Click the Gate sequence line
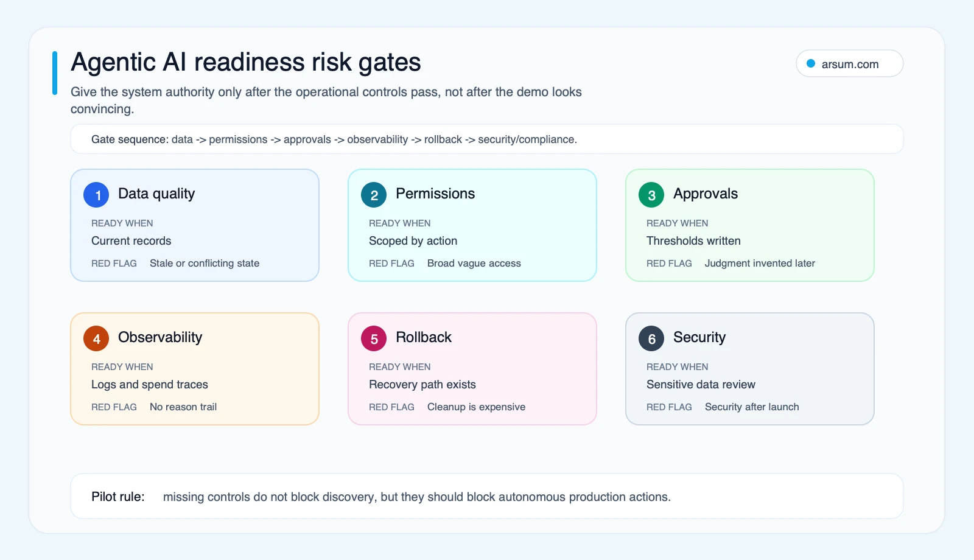Viewport: 974px width, 560px height. 334,139
